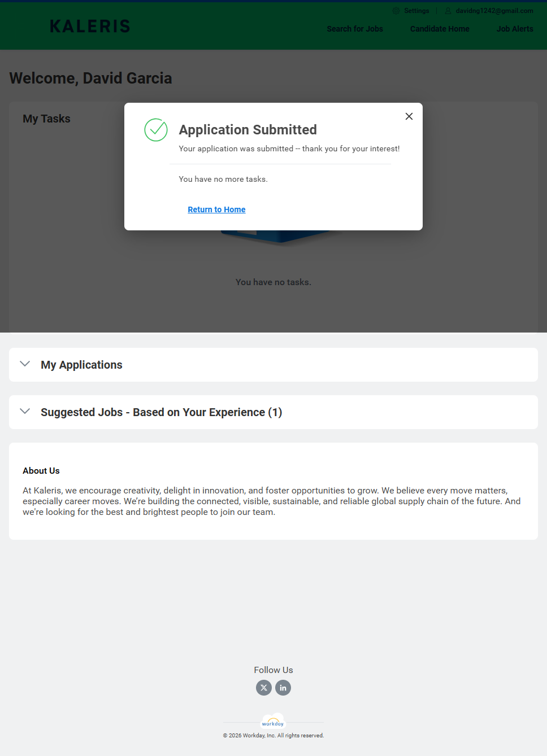Click the user profile icon beside the email
Viewport: 547px width, 756px height.
pos(448,11)
